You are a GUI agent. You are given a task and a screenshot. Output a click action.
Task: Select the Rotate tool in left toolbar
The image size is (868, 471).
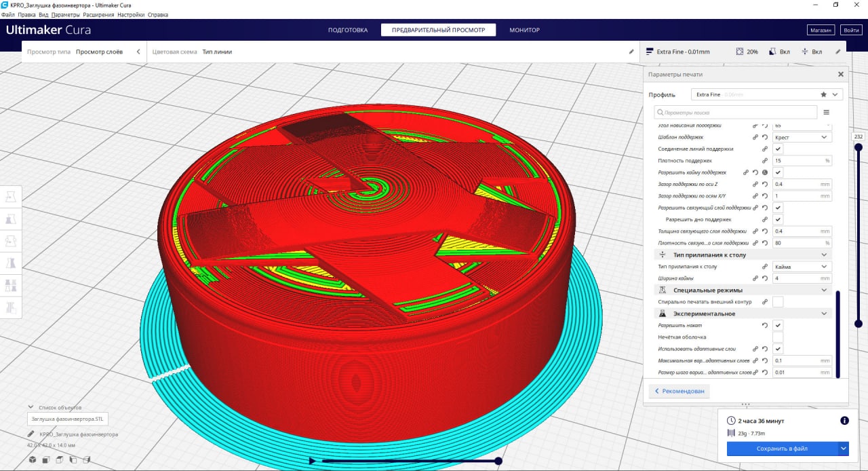(x=12, y=241)
